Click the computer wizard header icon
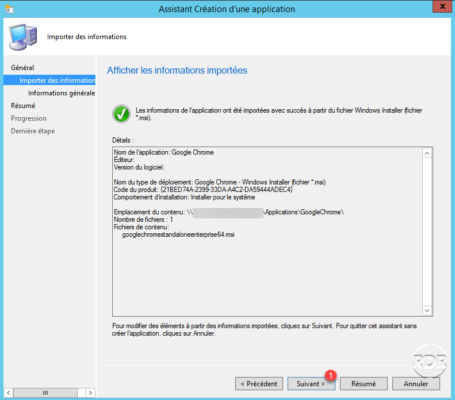Image resolution: width=455 pixels, height=400 pixels. (23, 37)
